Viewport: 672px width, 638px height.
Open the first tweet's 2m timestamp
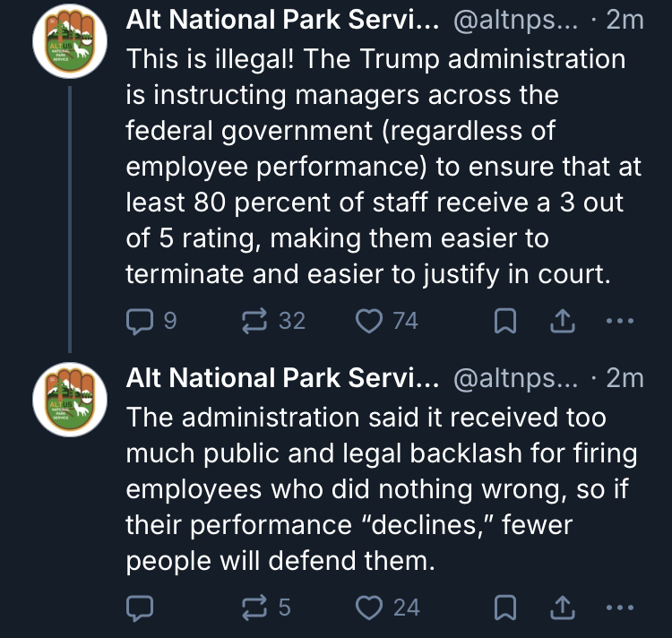625,21
